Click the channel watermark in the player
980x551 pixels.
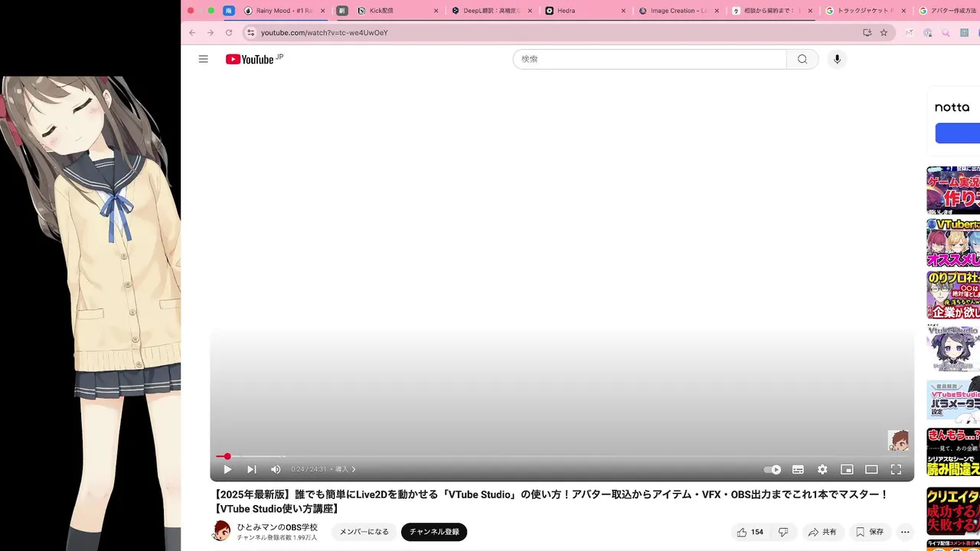[x=898, y=440]
